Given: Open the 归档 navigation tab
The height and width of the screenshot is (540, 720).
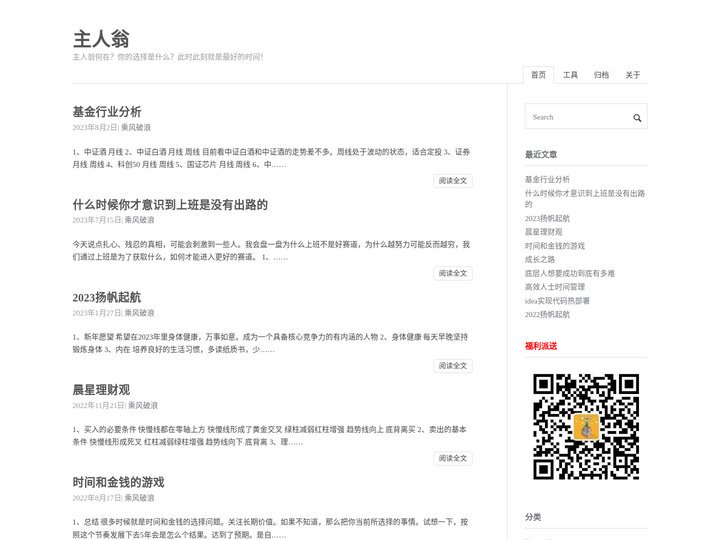Looking at the screenshot, I should (x=601, y=75).
